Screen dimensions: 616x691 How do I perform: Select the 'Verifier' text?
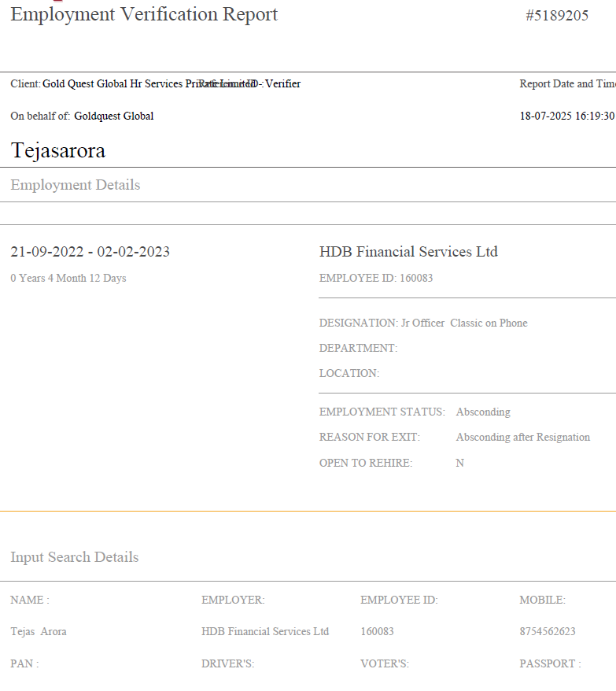283,83
